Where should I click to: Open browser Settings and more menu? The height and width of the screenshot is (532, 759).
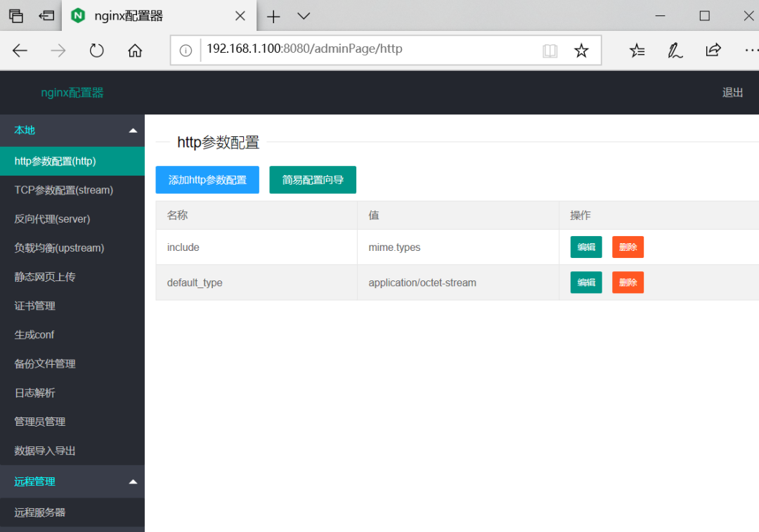pos(751,51)
